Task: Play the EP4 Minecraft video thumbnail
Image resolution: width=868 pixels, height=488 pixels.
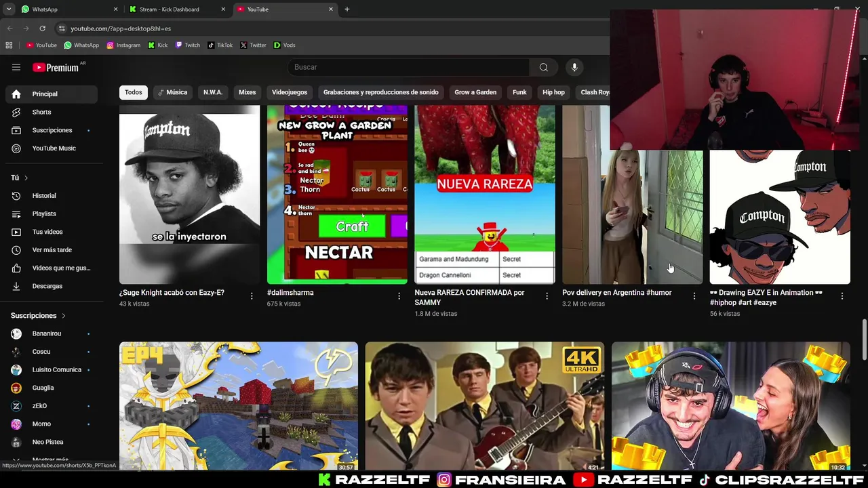Action: 239,405
